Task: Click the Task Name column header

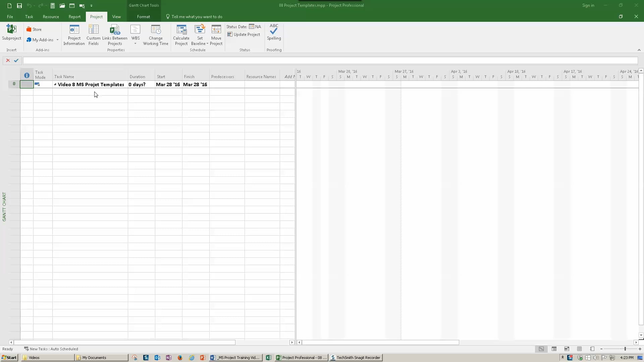Action: tap(90, 74)
